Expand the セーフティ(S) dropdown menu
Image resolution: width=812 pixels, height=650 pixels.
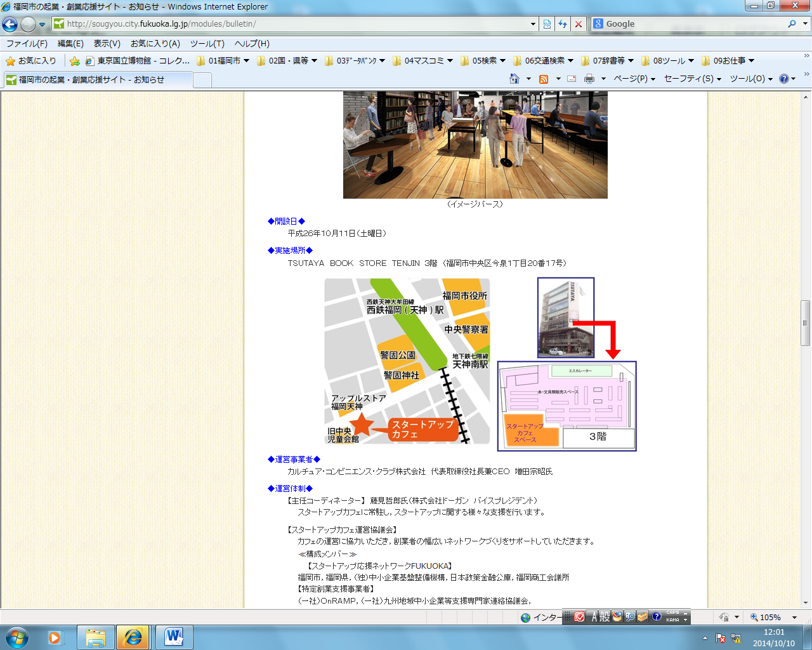pyautogui.click(x=692, y=79)
